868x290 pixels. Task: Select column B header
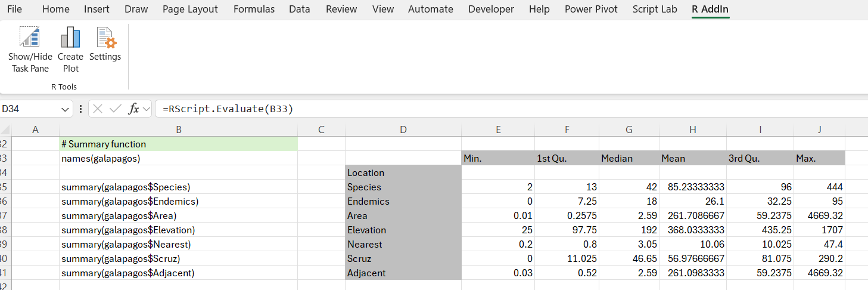179,129
